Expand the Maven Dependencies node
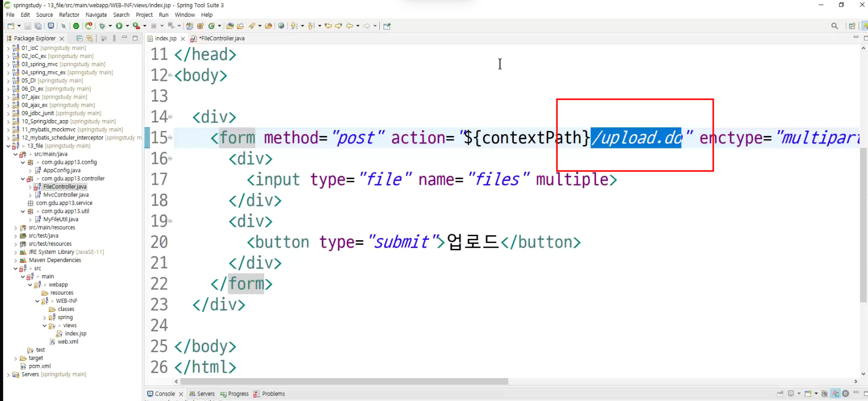868x401 pixels. point(16,260)
